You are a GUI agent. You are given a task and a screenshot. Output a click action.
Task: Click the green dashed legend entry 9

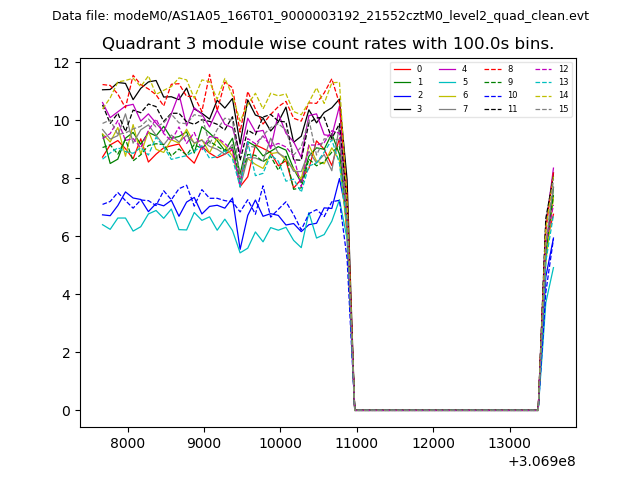[500, 82]
